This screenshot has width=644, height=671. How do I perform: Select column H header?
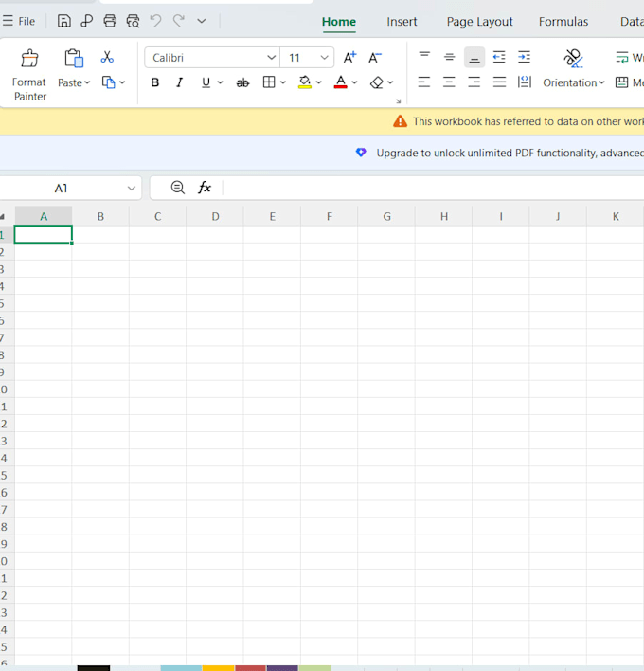444,216
